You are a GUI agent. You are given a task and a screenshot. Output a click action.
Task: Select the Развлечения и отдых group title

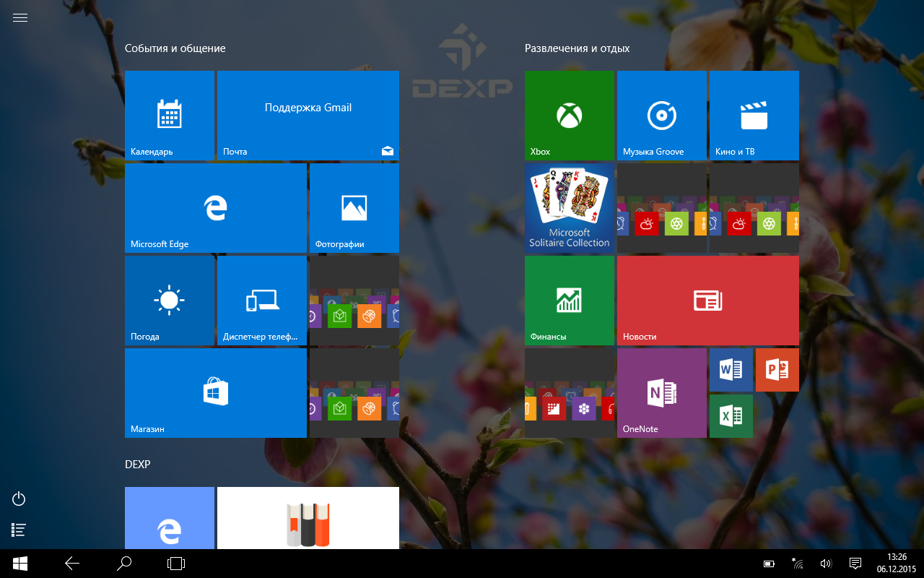pos(577,48)
